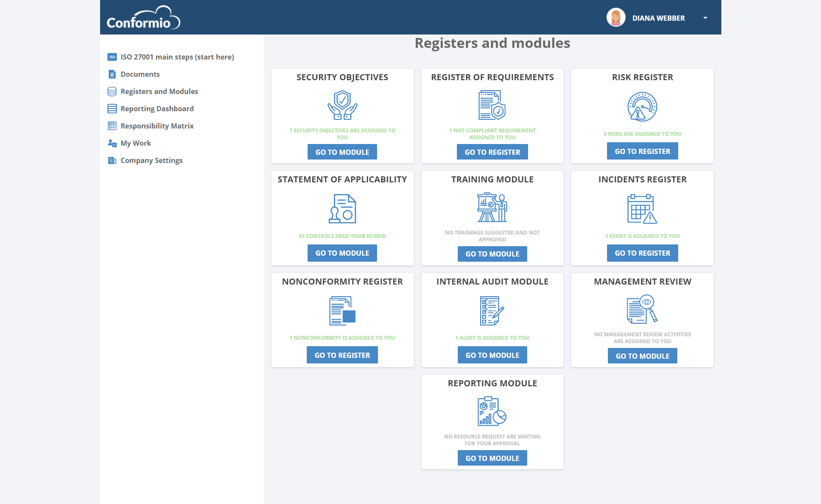Go to the Register of Requirements
Viewport: 821px width, 504px height.
click(492, 152)
